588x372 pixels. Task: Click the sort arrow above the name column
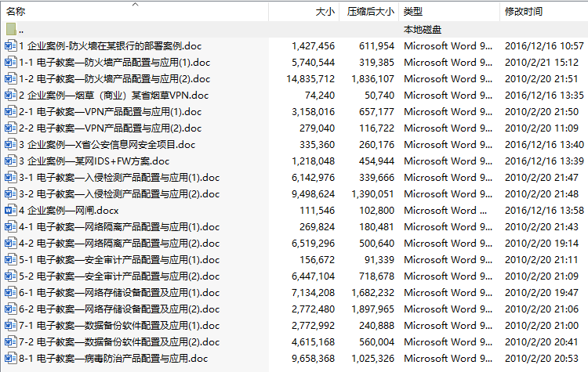[x=136, y=5]
